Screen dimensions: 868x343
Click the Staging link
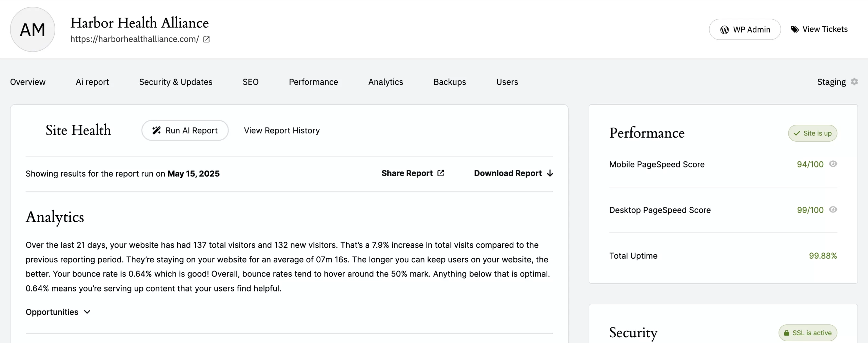click(x=831, y=82)
